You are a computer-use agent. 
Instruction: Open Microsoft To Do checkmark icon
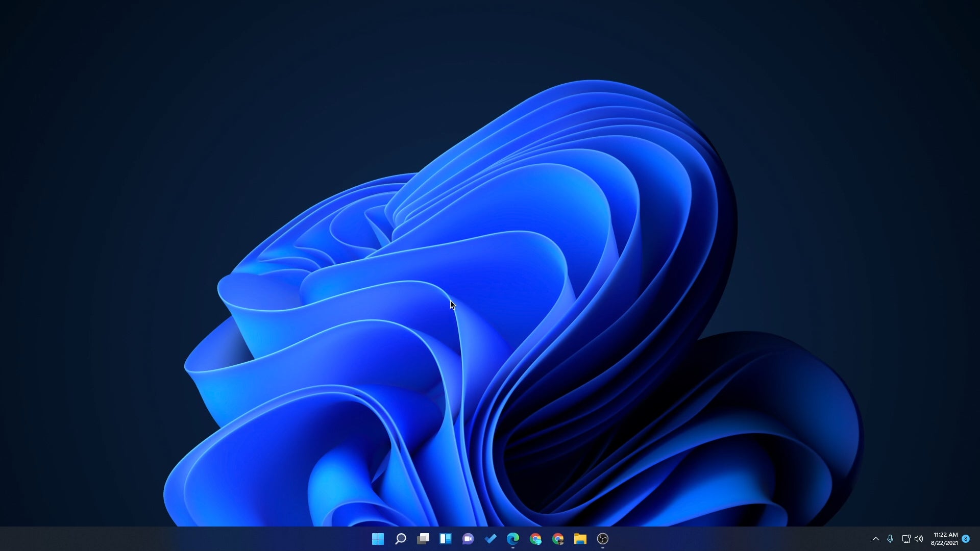(x=491, y=539)
